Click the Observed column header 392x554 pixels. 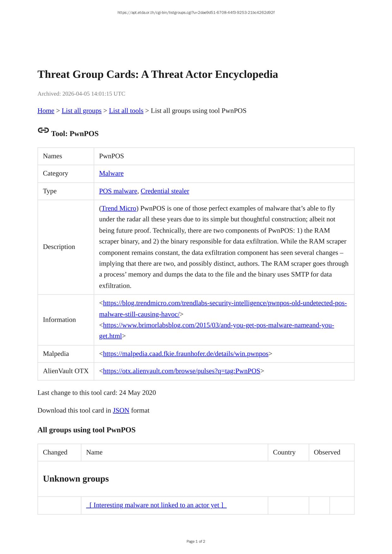327,452
